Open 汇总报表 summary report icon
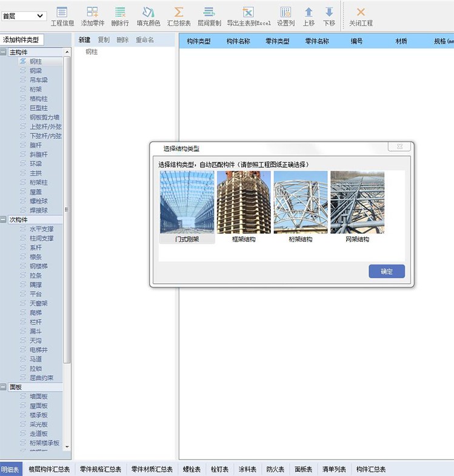Viewport: 454px width, 476px height. (x=179, y=16)
